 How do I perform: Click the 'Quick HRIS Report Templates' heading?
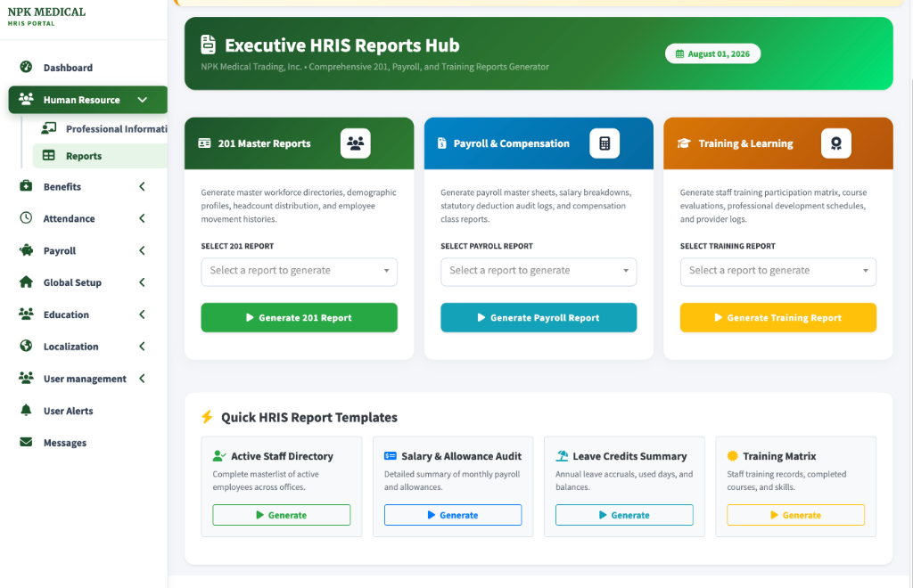coord(309,417)
